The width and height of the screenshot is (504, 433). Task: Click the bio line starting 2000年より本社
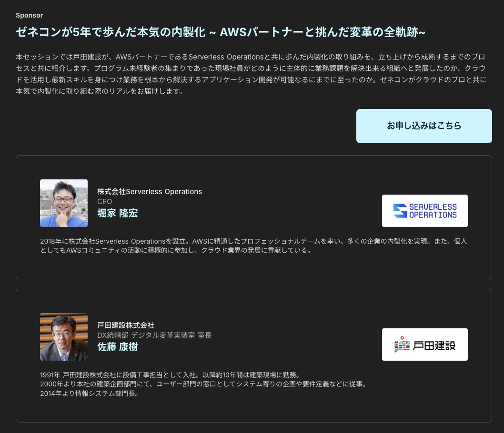click(x=204, y=384)
